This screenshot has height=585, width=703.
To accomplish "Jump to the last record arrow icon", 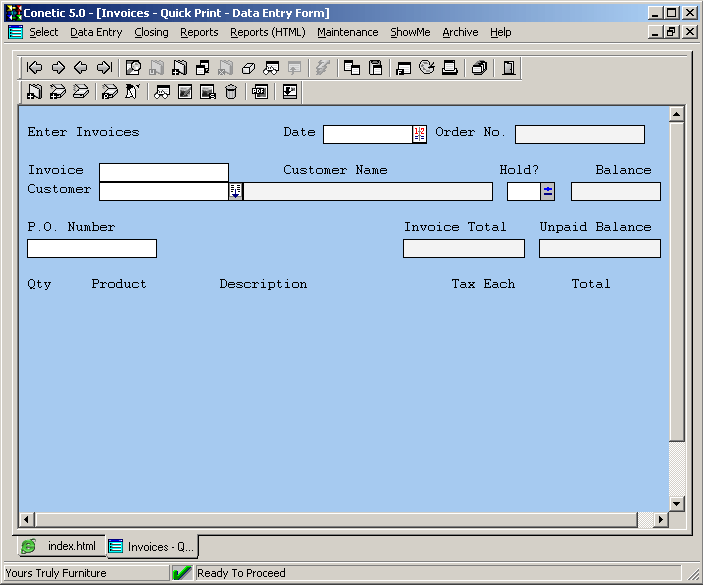I will pyautogui.click(x=104, y=68).
